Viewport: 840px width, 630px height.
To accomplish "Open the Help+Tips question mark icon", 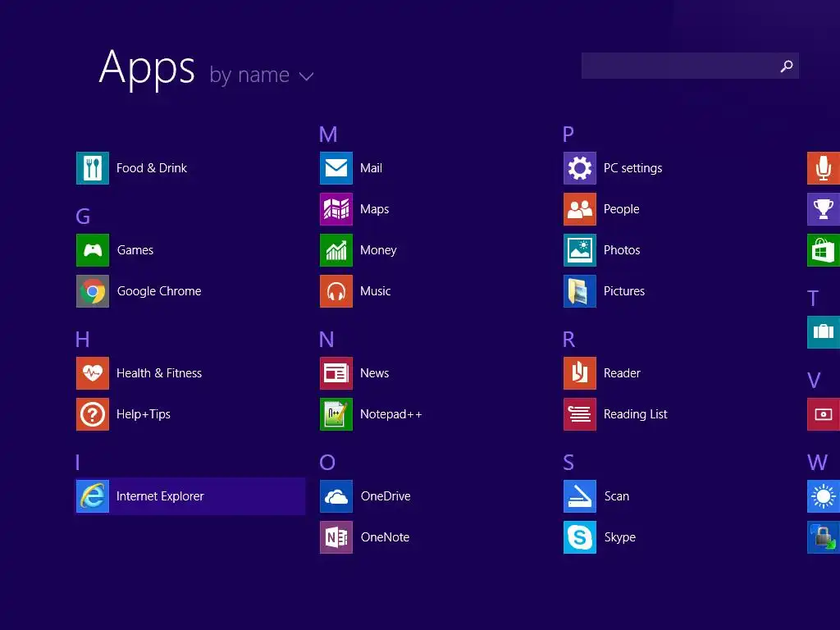I will pyautogui.click(x=92, y=414).
